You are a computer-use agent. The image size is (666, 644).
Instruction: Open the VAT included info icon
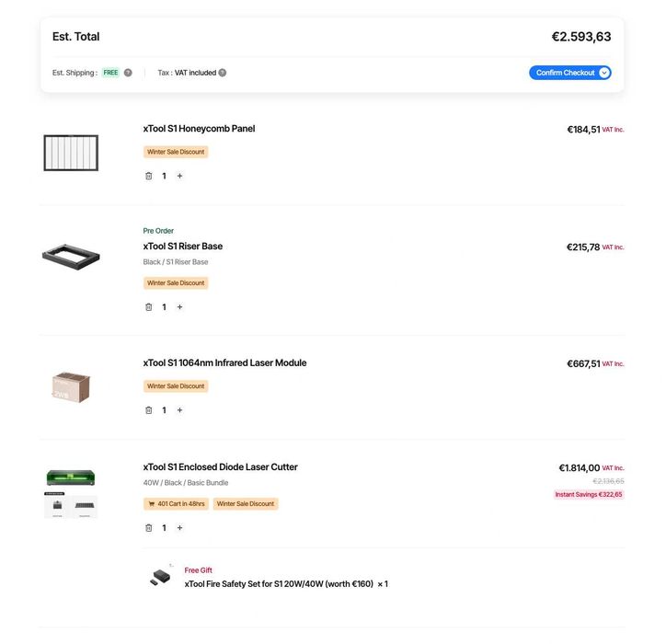tap(222, 73)
